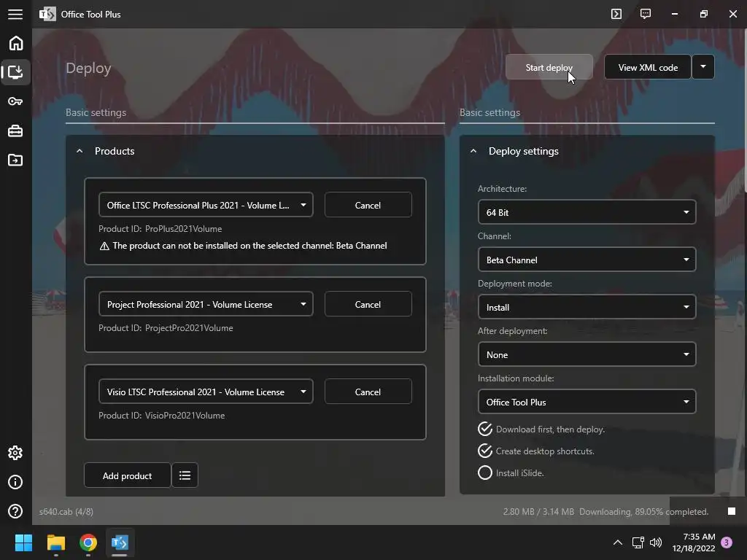This screenshot has width=747, height=560.
Task: Open the Visio LTSC Professional 2021 dropdown
Action: tap(206, 392)
